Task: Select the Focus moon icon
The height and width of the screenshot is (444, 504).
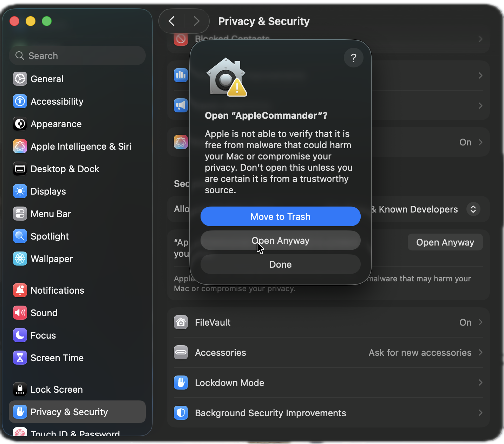Action: [x=20, y=335]
